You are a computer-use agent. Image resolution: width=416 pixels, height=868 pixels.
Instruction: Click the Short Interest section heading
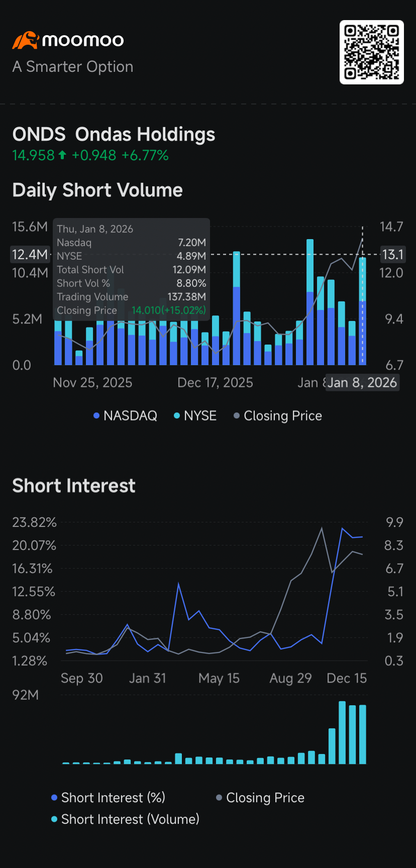coord(74,486)
